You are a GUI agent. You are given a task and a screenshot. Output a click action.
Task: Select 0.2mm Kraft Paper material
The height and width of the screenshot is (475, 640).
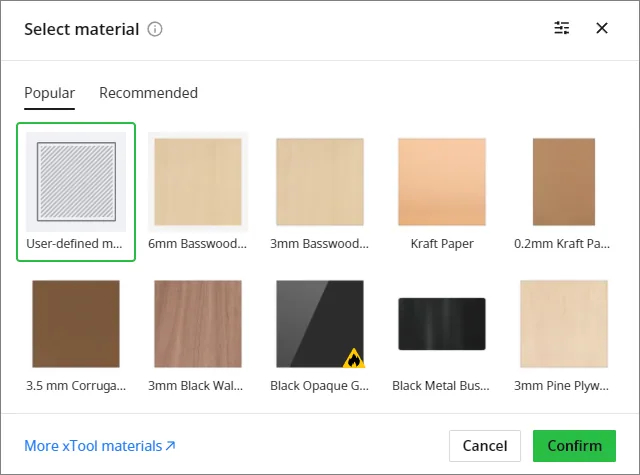tap(564, 182)
